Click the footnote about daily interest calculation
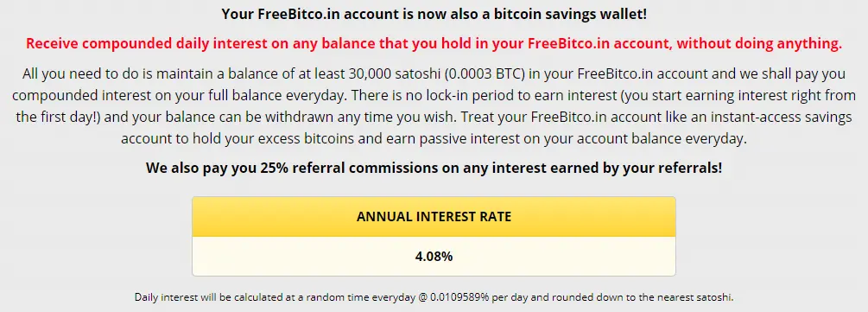 click(434, 297)
